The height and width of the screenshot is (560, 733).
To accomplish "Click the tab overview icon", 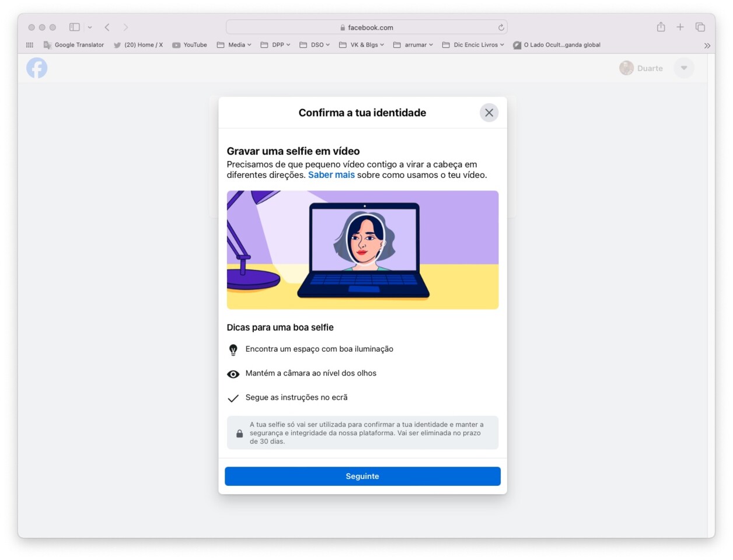I will pyautogui.click(x=699, y=27).
